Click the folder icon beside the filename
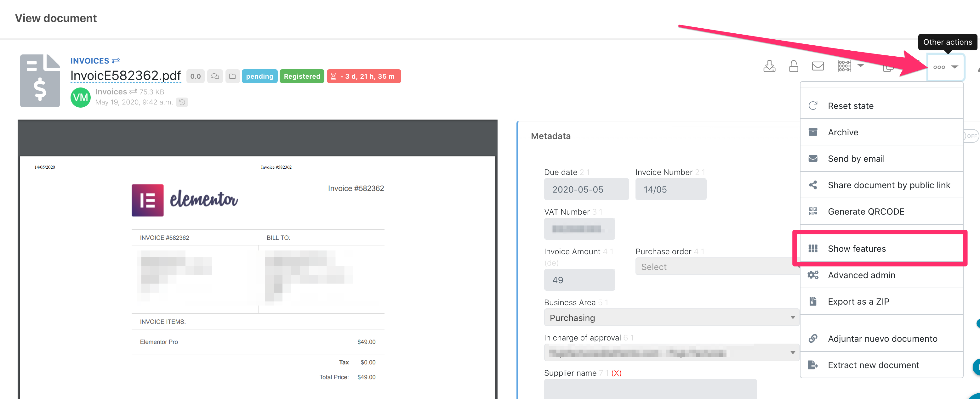 [232, 76]
